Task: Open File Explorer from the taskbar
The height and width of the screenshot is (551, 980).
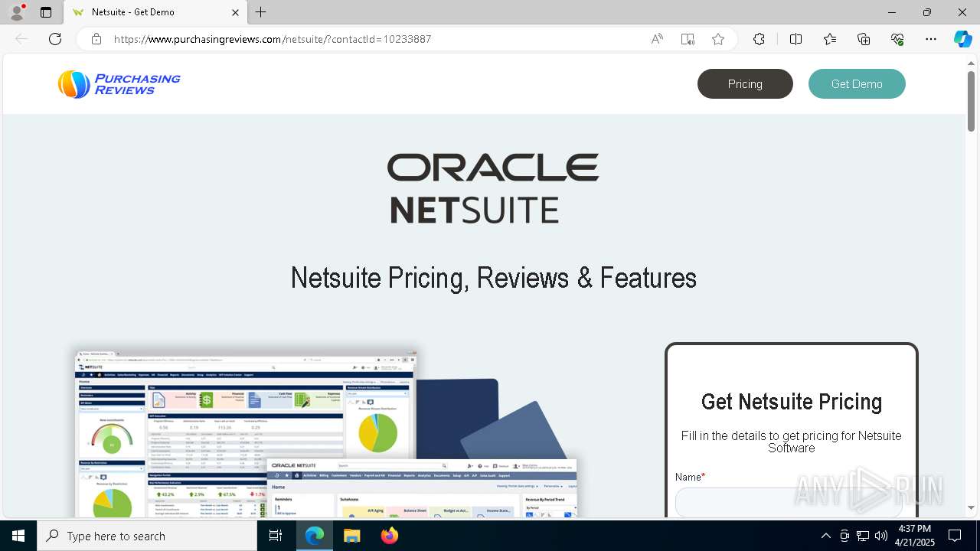Action: point(351,536)
